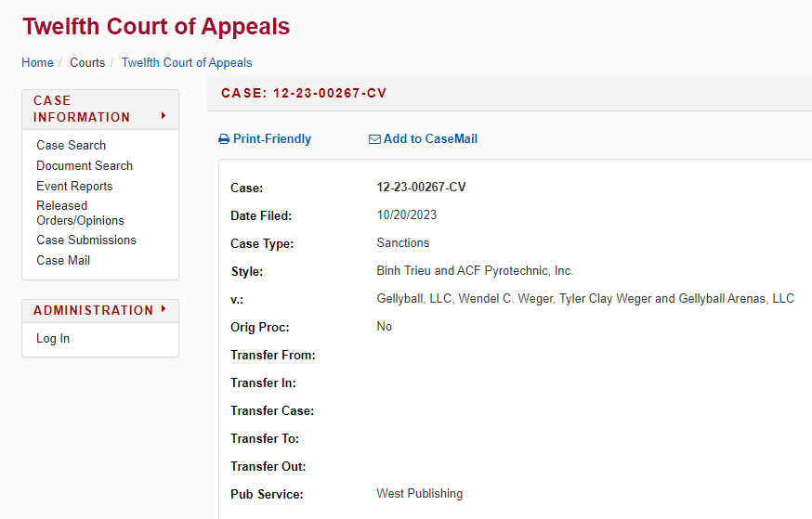Select Case Submissions in sidebar
812x519 pixels.
[x=86, y=240]
